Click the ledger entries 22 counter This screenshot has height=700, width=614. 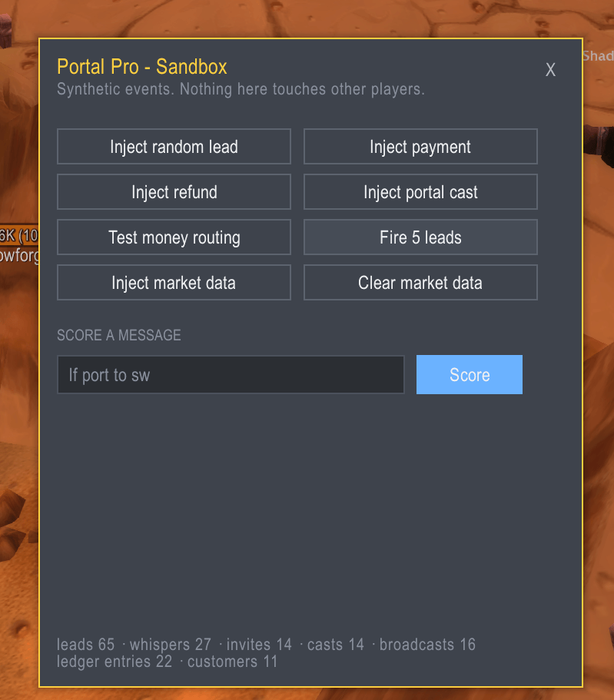(x=115, y=662)
